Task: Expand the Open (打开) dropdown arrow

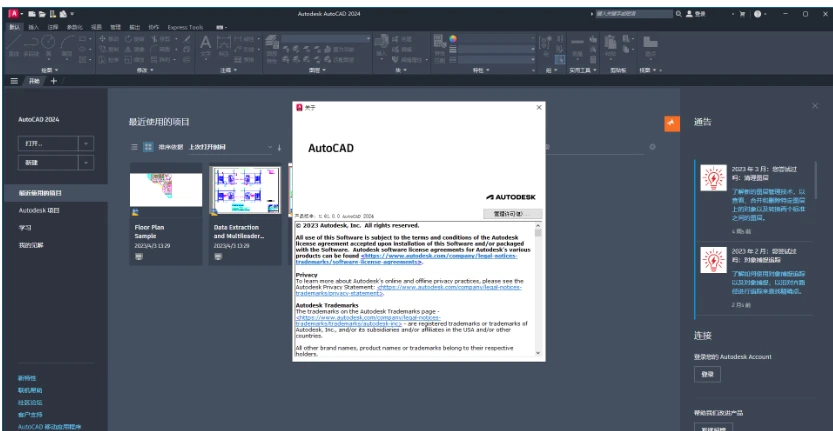Action: point(86,143)
